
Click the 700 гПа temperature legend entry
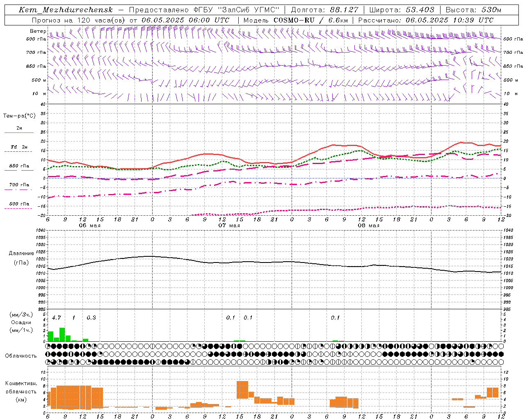(x=19, y=185)
